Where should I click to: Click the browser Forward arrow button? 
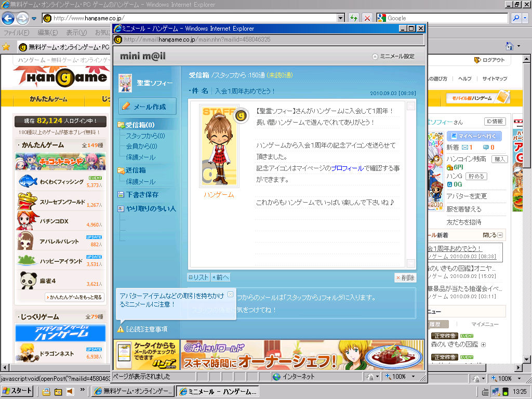22,18
